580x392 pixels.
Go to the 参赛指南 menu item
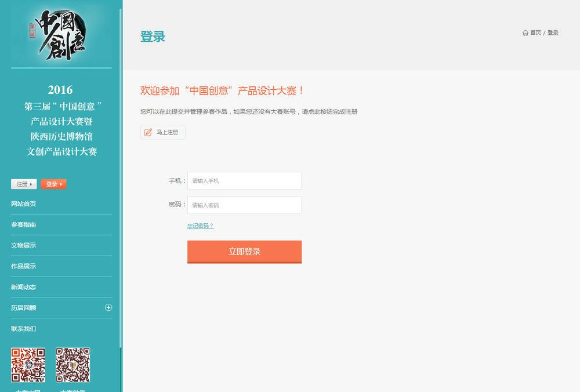coord(24,225)
